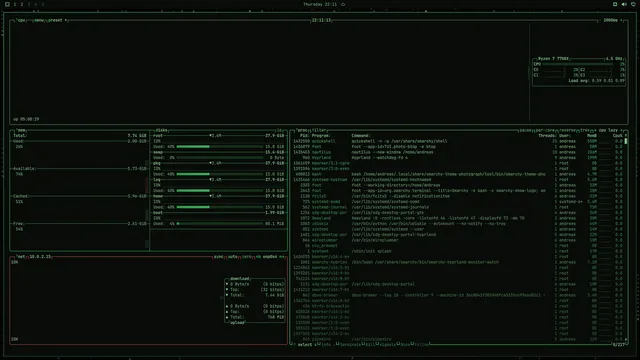Click the proc list scrollbar thumb
This screenshot has height=360, width=640.
click(x=626, y=141)
